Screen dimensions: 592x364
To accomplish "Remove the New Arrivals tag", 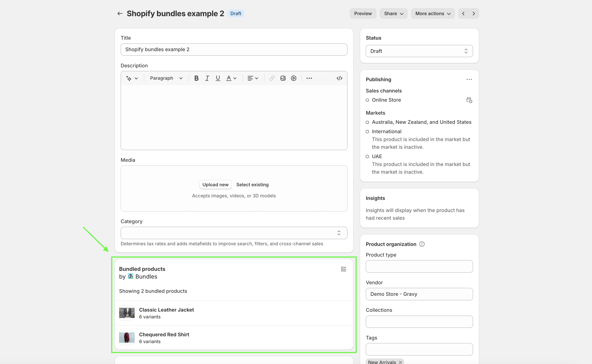I will tap(400, 362).
